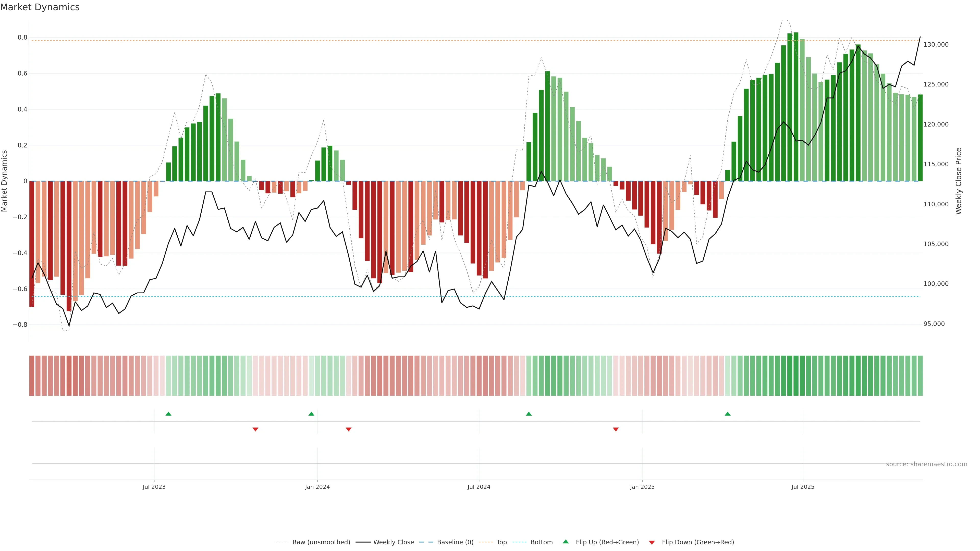Click the Jul 2024 x-axis label
This screenshot has width=980, height=551.
[x=479, y=487]
